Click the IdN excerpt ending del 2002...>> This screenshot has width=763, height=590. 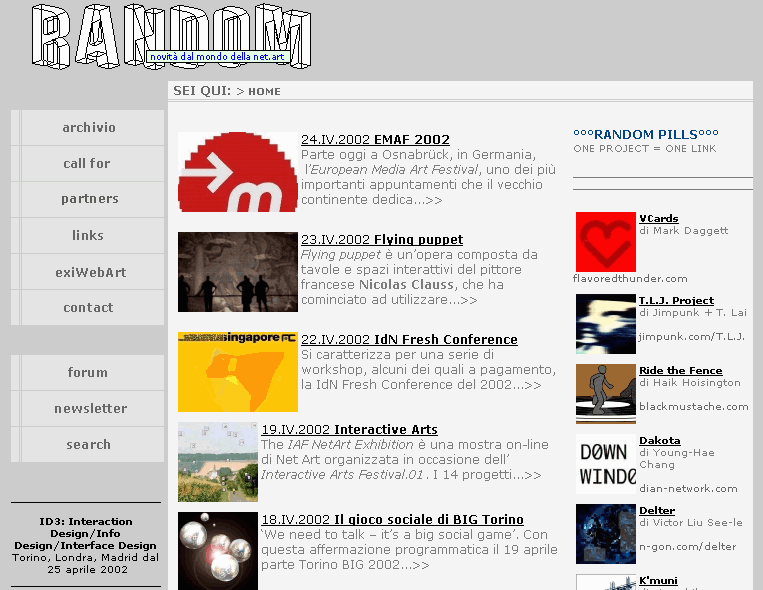click(428, 369)
